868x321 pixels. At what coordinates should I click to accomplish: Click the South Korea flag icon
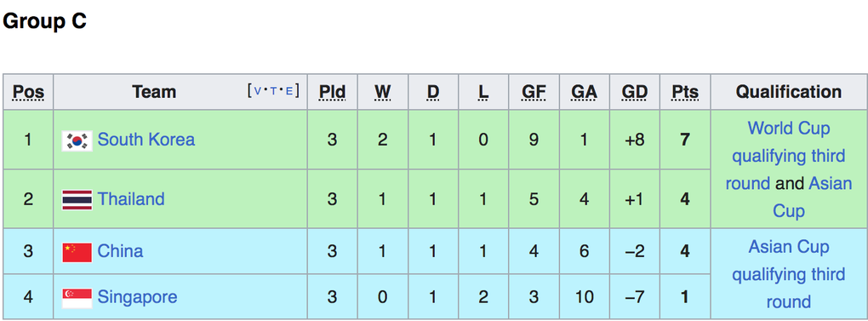[77, 140]
